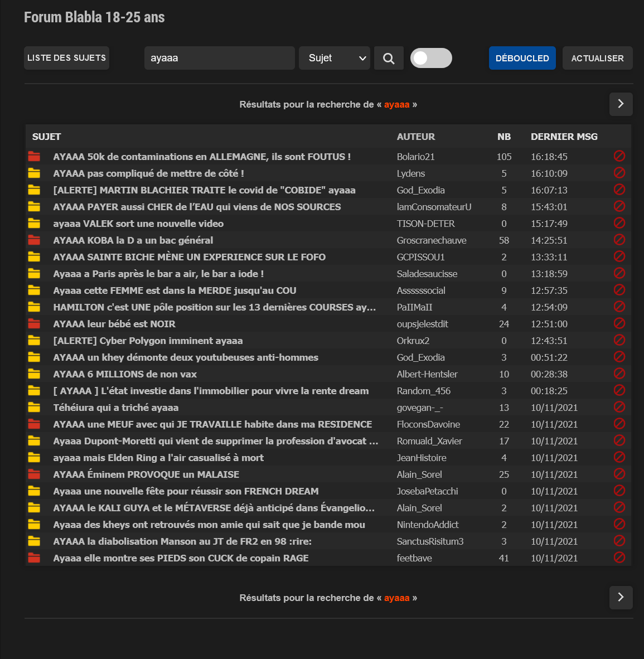644x659 pixels.
Task: Click the DÉBOUCLED button
Action: [522, 58]
